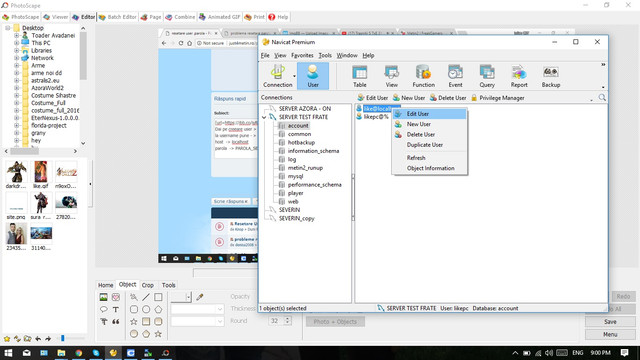Click the Privilege Manager lock button
The height and width of the screenshot is (360, 640).
pos(498,98)
